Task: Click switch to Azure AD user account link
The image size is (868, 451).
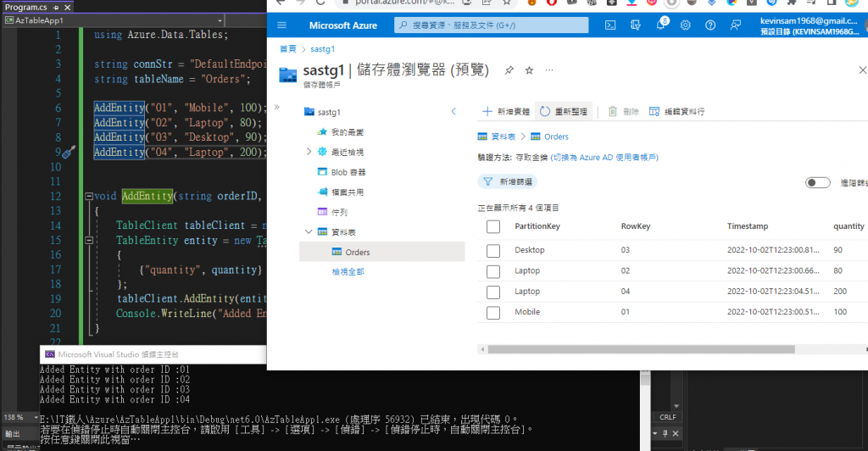Action: (x=604, y=158)
